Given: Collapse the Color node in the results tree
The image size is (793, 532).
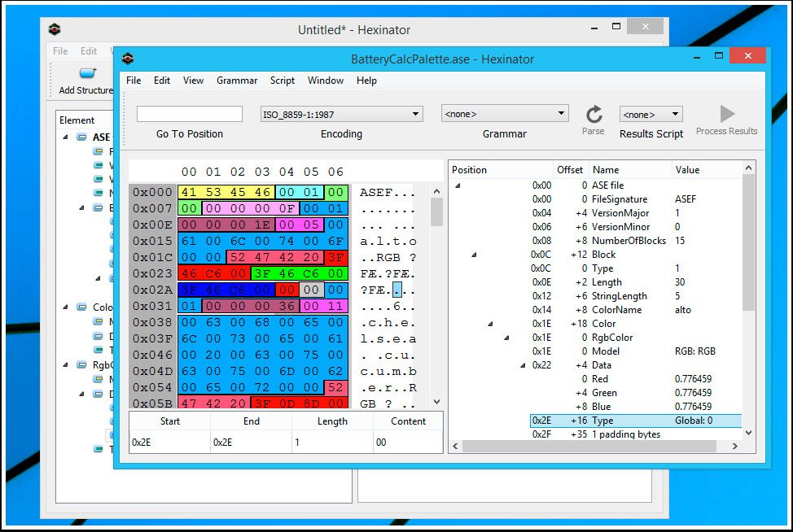Looking at the screenshot, I should [x=490, y=324].
